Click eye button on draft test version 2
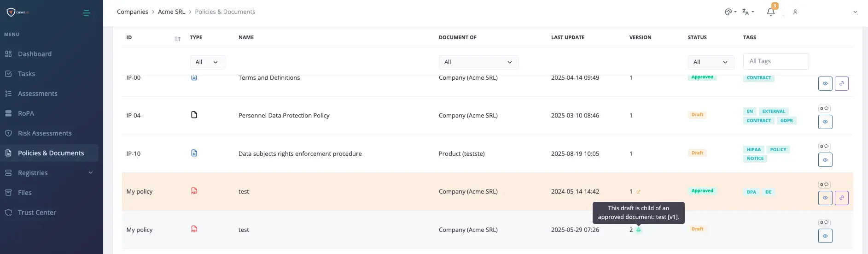Viewport: 868px width, 254px height. (x=825, y=236)
